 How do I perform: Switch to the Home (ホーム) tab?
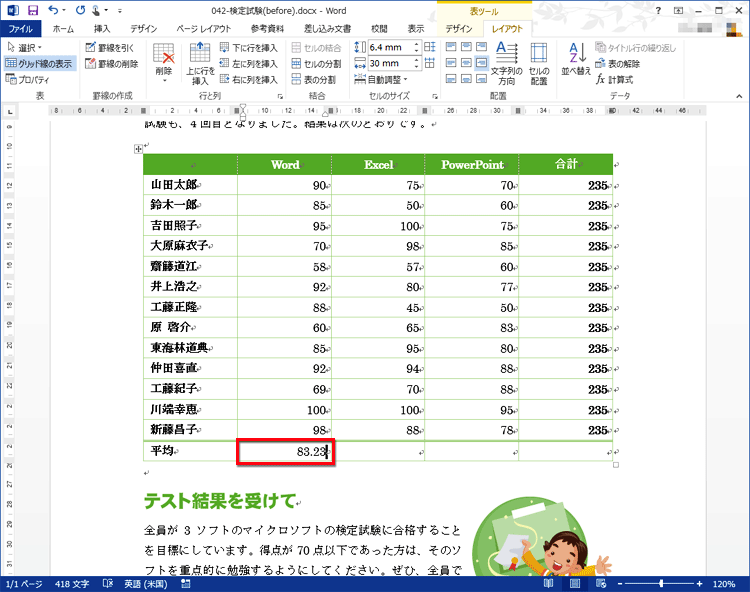pos(63,29)
